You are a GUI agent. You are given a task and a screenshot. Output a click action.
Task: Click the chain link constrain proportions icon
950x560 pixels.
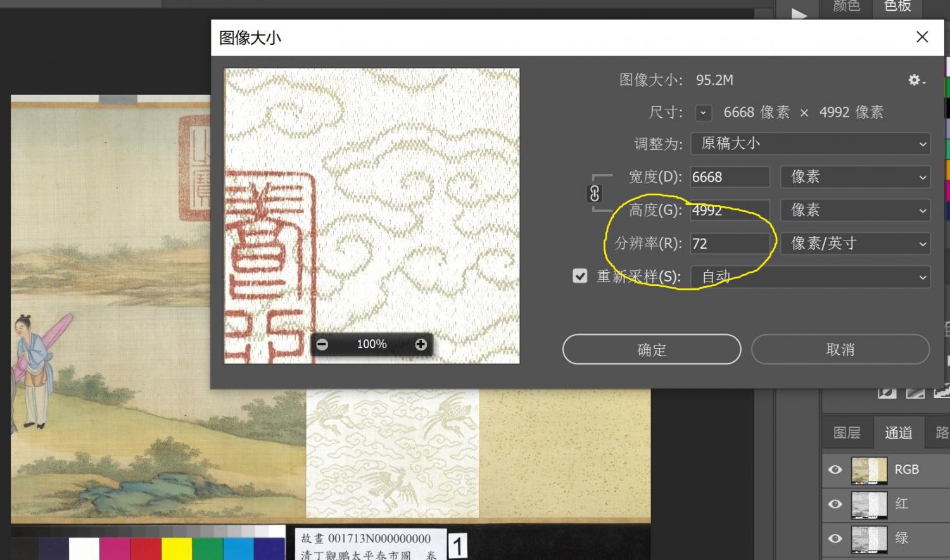595,194
